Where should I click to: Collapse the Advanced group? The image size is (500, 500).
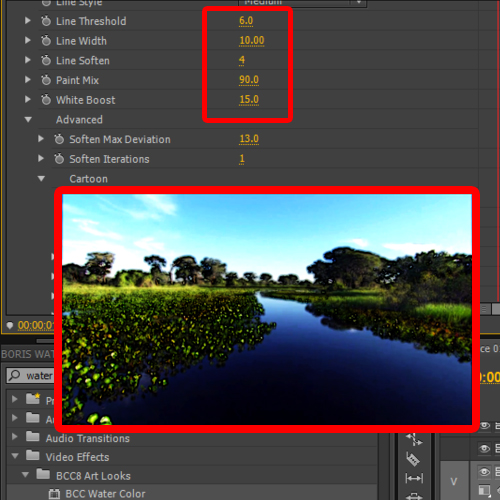pyautogui.click(x=28, y=119)
